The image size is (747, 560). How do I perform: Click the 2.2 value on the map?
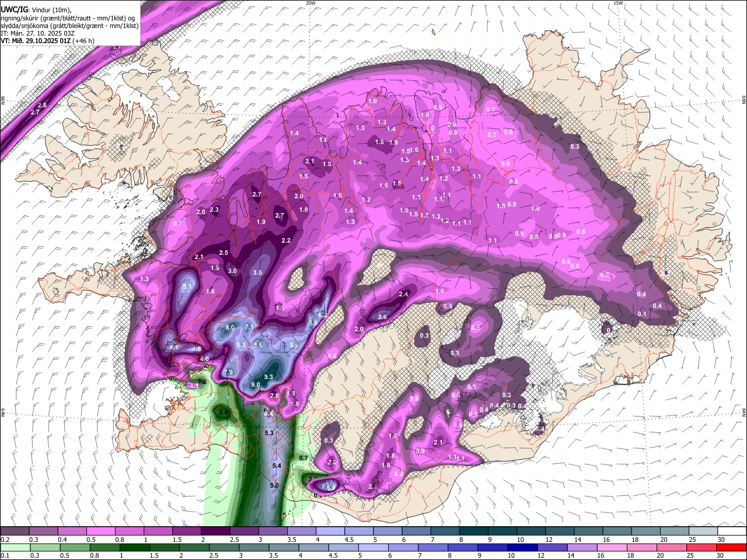[286, 240]
